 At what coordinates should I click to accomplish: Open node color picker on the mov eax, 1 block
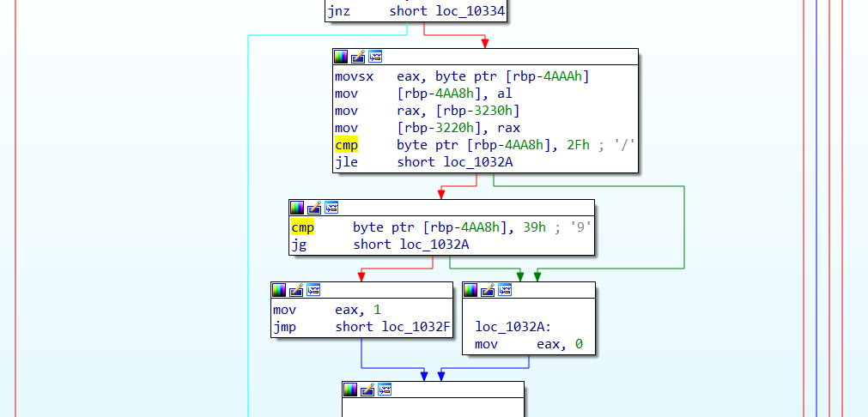click(279, 290)
